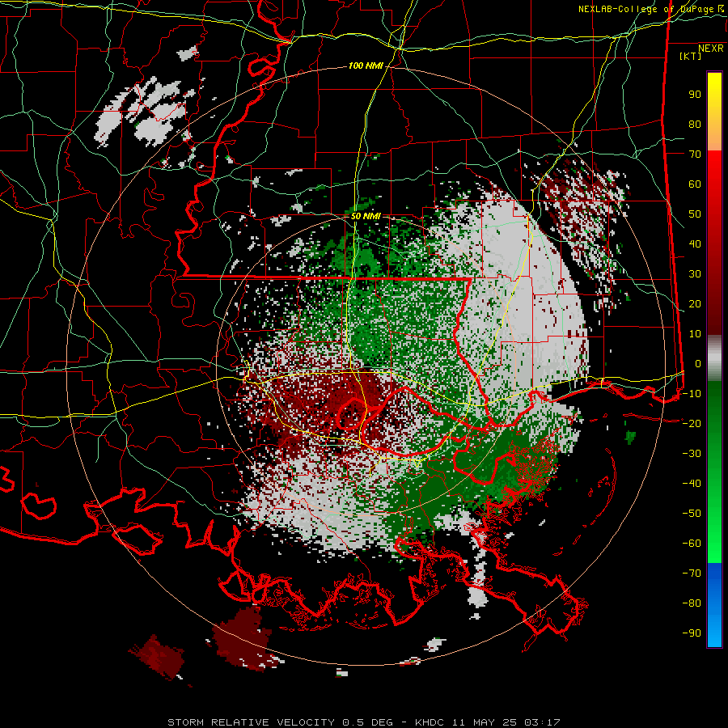Click the 30 value on the velocity scale
The image size is (728, 728).
695,274
